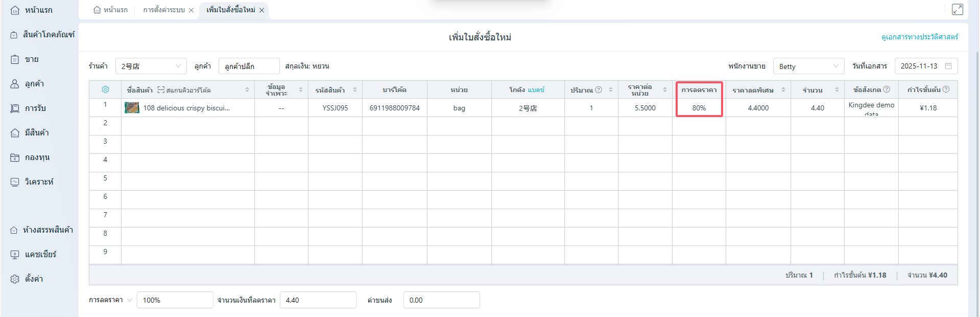Viewport: 980px width, 317px height.
Task: Click the product thumbnail in row 1
Action: point(132,108)
